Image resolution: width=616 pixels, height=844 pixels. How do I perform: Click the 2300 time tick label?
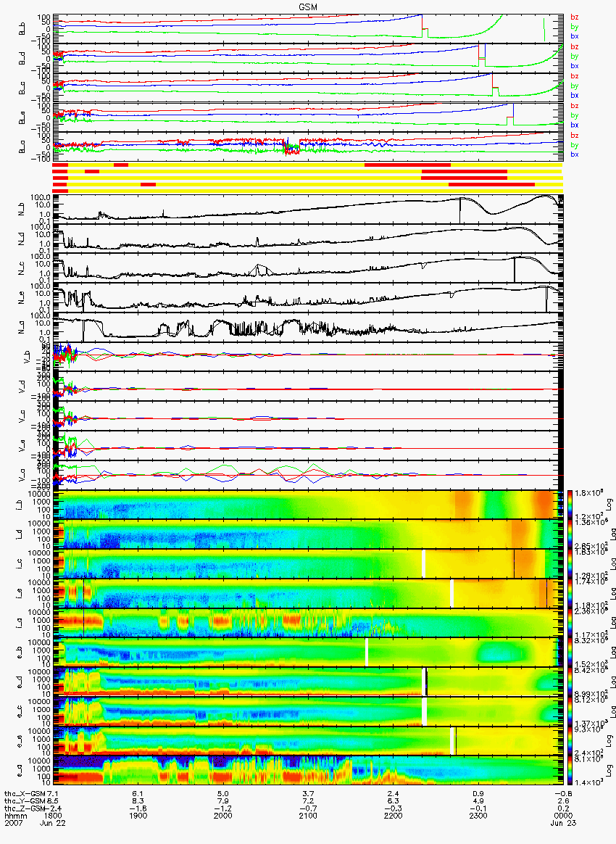(x=478, y=816)
